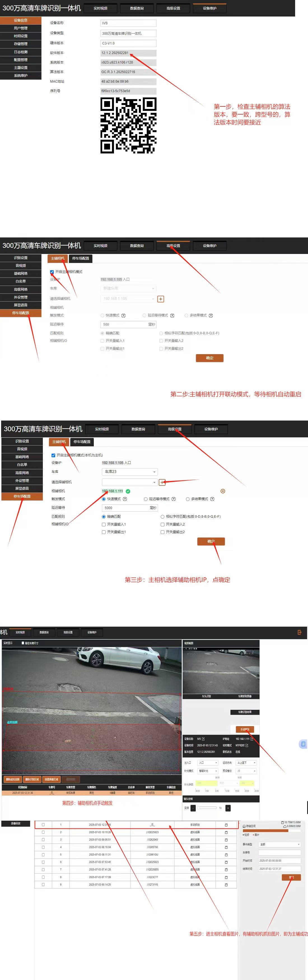Open the 日志检测 sidebar item
Screen dimensions: 308x980
[20, 52]
